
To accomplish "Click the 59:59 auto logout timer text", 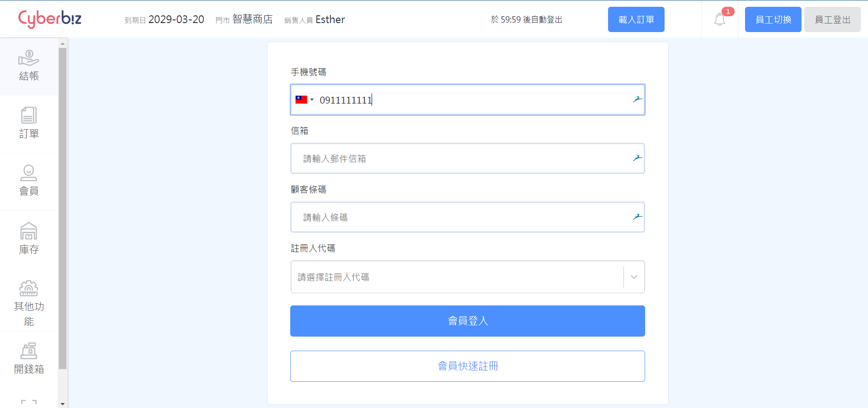I will pyautogui.click(x=527, y=19).
